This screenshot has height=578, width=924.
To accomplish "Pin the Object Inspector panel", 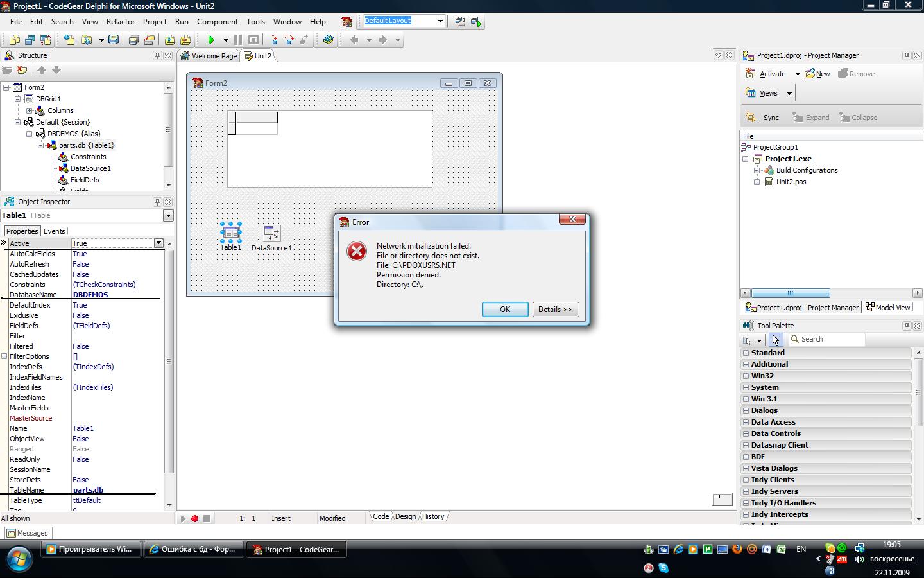I will pyautogui.click(x=157, y=202).
